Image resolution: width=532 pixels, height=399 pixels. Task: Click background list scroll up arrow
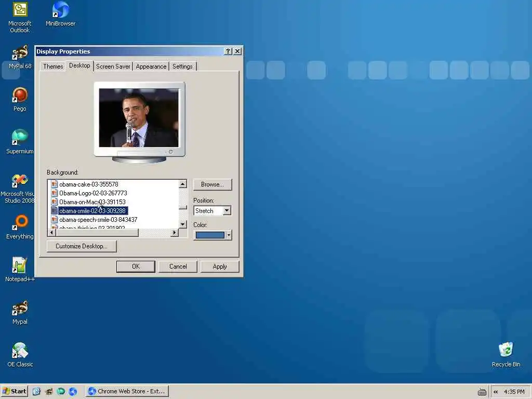[x=182, y=184]
